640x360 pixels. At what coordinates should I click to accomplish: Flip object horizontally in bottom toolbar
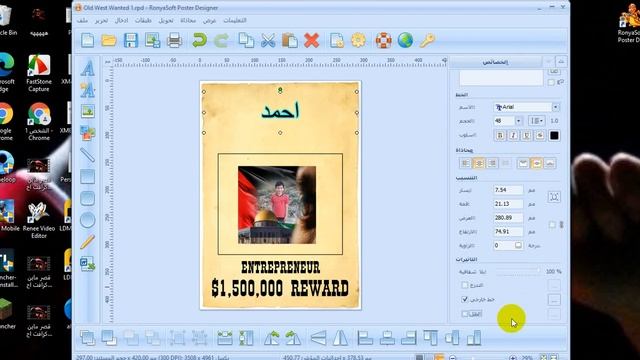(x=340, y=338)
